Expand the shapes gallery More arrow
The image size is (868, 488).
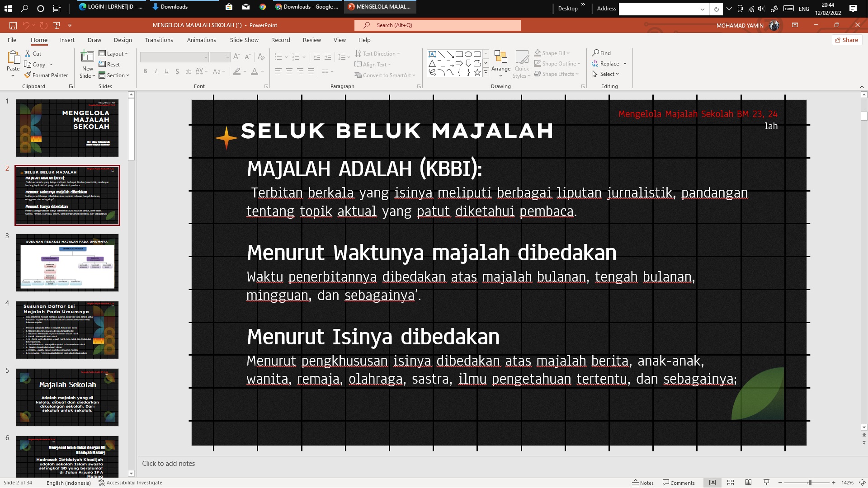[x=486, y=72]
